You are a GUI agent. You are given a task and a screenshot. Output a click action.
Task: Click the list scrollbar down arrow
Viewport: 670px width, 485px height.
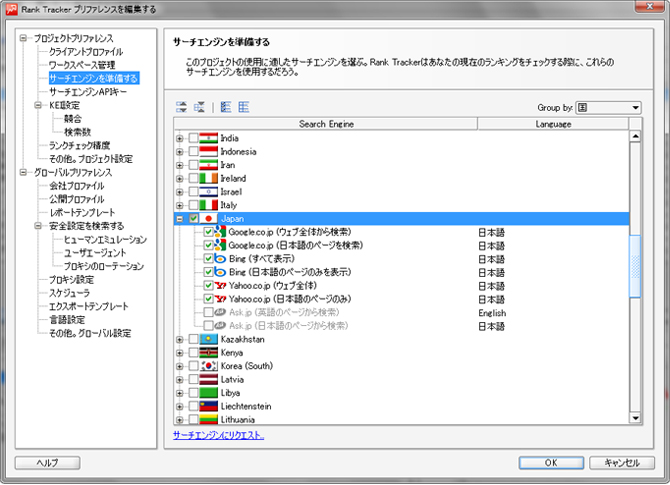coord(635,418)
